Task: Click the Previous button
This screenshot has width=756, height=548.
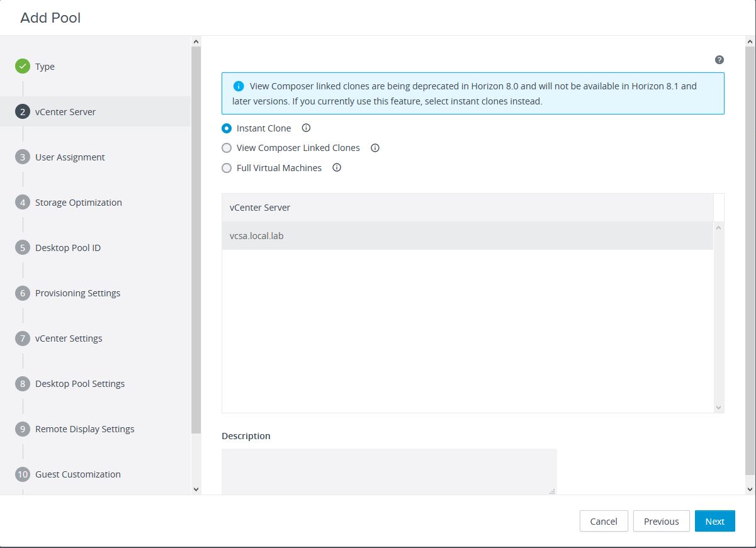Action: [661, 521]
